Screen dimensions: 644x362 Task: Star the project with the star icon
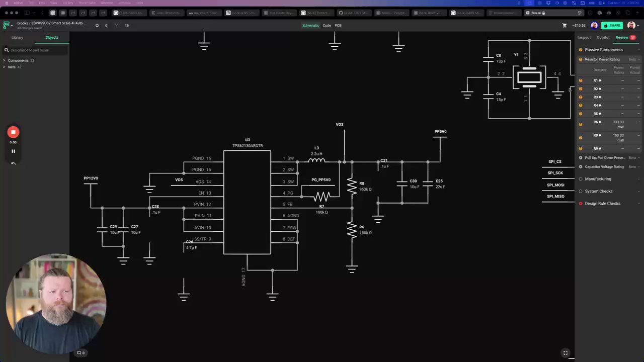[97, 25]
